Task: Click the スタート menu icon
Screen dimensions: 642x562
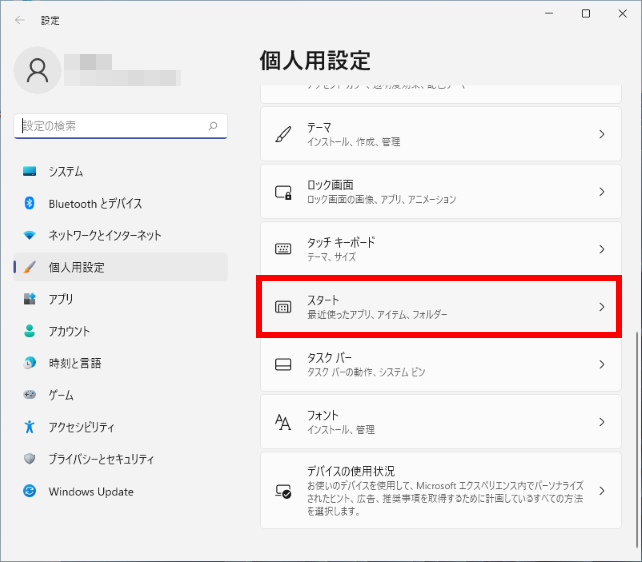Action: [x=283, y=307]
